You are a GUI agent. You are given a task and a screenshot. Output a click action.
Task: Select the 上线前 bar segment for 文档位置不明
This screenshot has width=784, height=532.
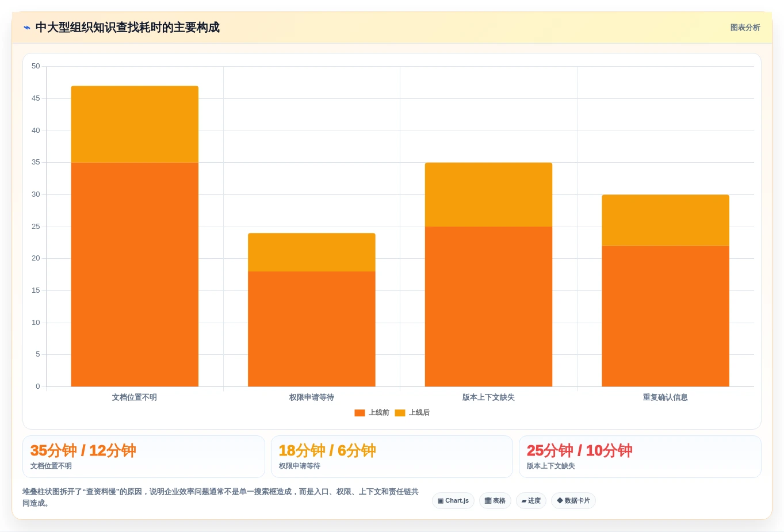click(x=135, y=274)
